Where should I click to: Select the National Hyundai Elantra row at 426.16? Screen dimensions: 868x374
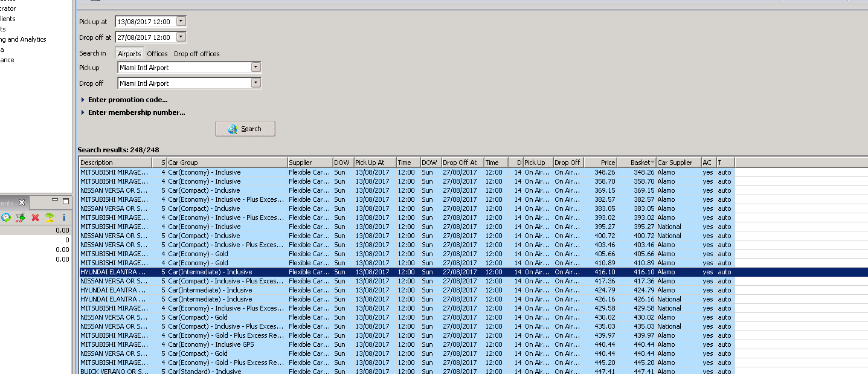pos(407,299)
